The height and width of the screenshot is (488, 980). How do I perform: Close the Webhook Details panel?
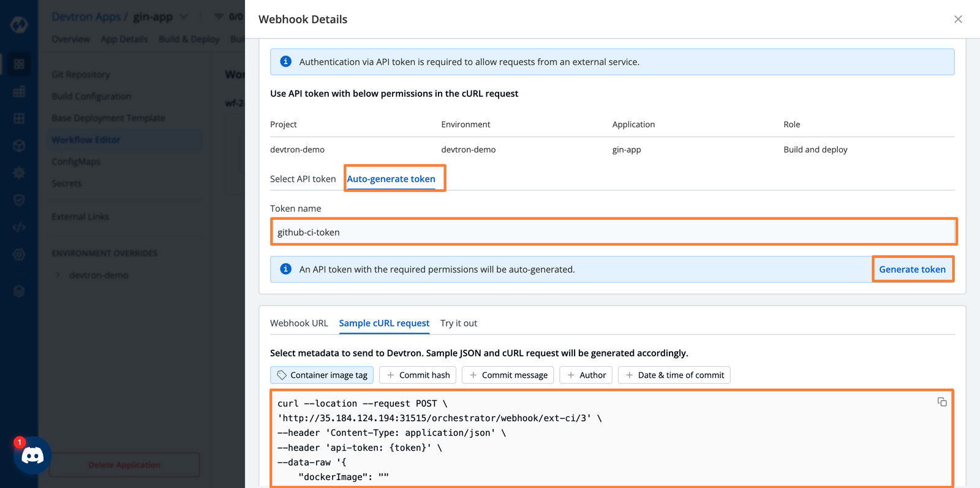click(958, 19)
